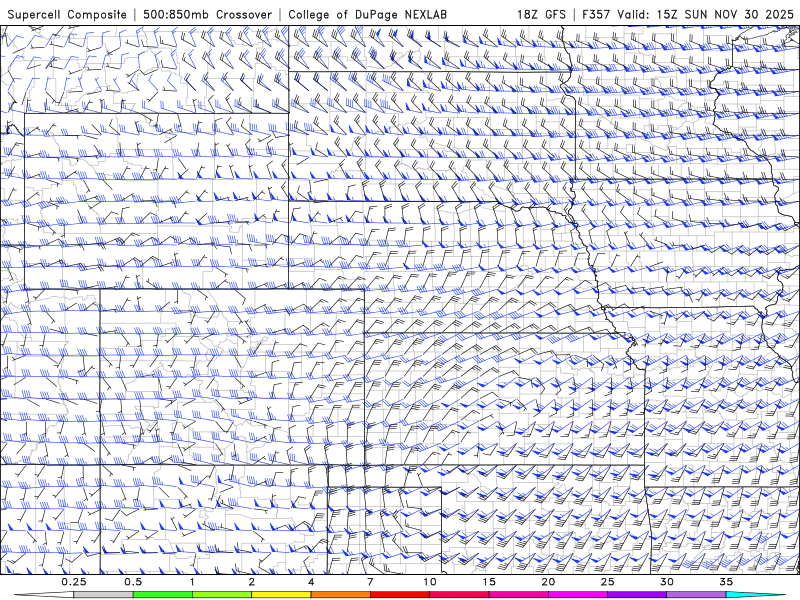Click the red color scale segment
800x600 pixels.
399,595
